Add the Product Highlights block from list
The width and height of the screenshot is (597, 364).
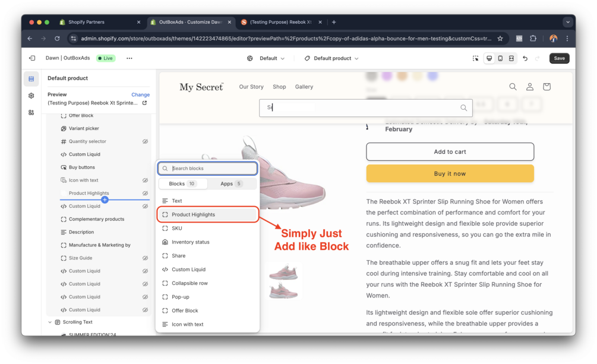[x=208, y=214]
